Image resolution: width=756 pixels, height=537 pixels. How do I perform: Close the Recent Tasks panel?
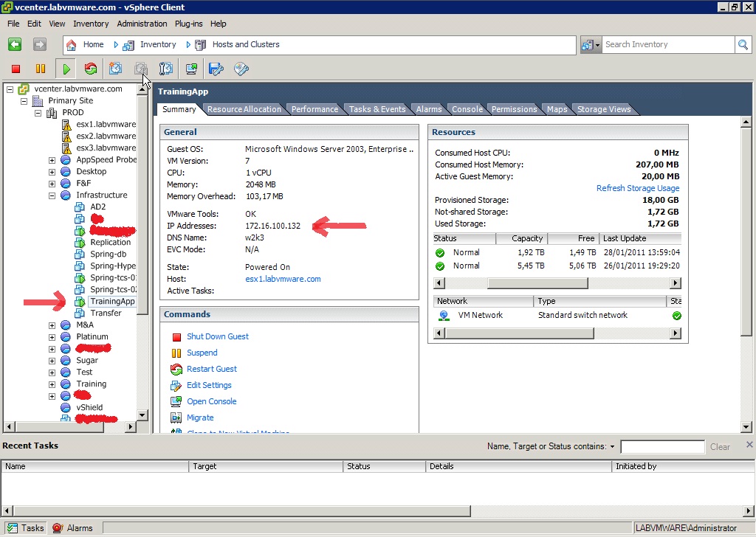(x=749, y=445)
